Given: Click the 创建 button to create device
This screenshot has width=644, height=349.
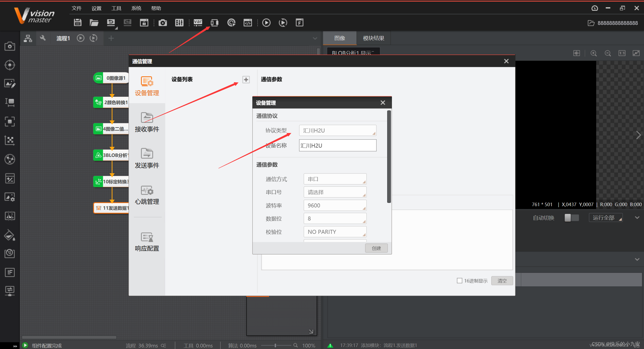Looking at the screenshot, I should click(376, 248).
